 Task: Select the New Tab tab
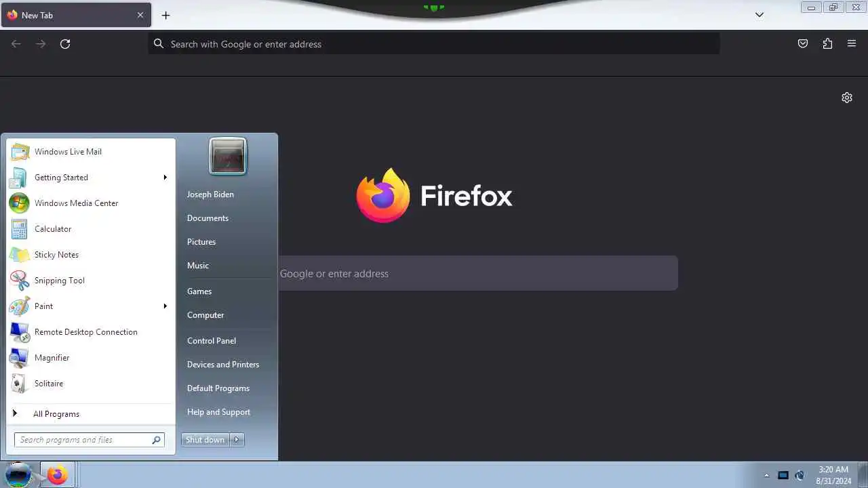click(75, 15)
